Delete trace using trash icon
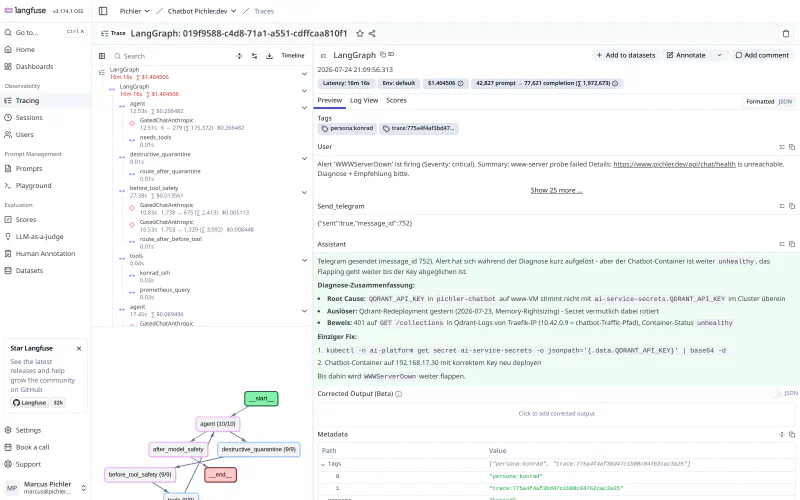The width and height of the screenshot is (800, 500). [x=786, y=34]
